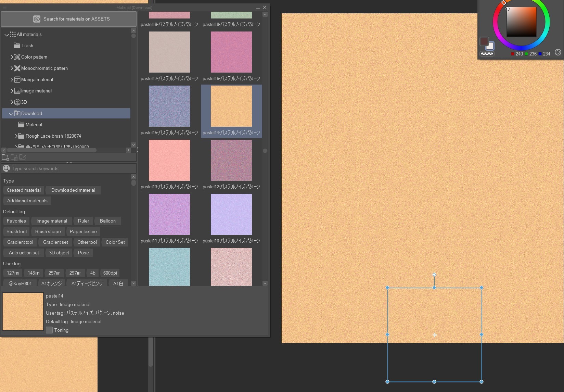This screenshot has width=564, height=392.
Task: Select the pastel10 lavender material thumbnail
Action: click(231, 214)
